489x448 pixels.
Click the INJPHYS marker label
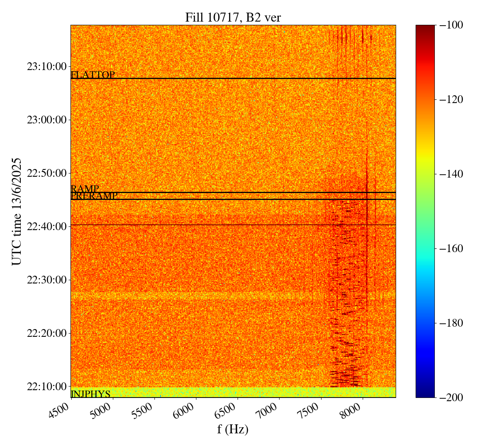click(90, 394)
